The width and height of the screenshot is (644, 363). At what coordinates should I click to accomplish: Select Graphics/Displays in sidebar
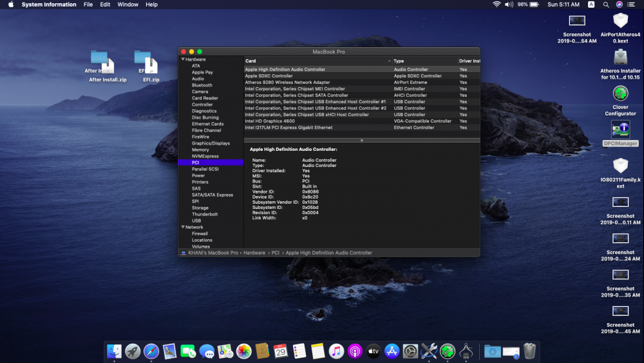point(211,143)
